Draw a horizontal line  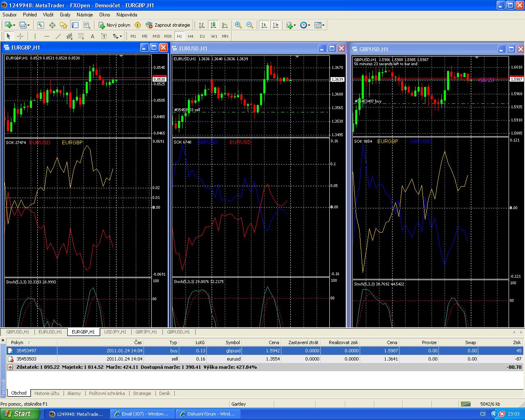46,36
